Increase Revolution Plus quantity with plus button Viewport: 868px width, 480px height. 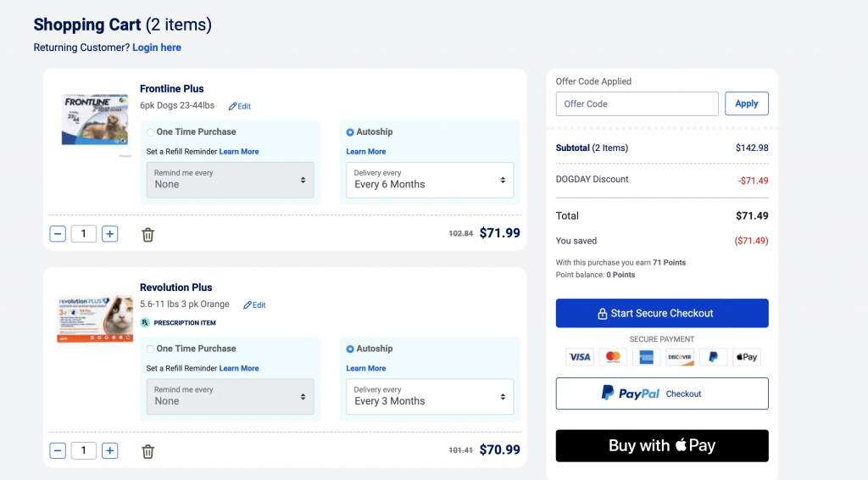110,451
